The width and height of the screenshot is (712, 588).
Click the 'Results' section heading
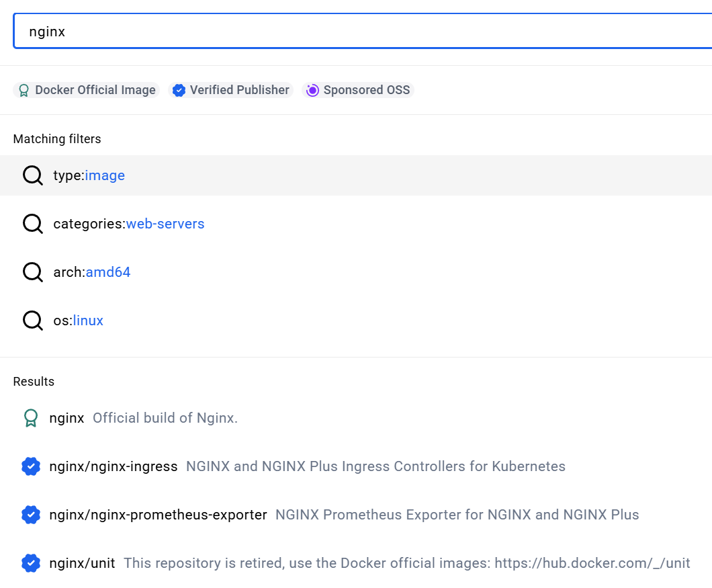[x=34, y=382]
